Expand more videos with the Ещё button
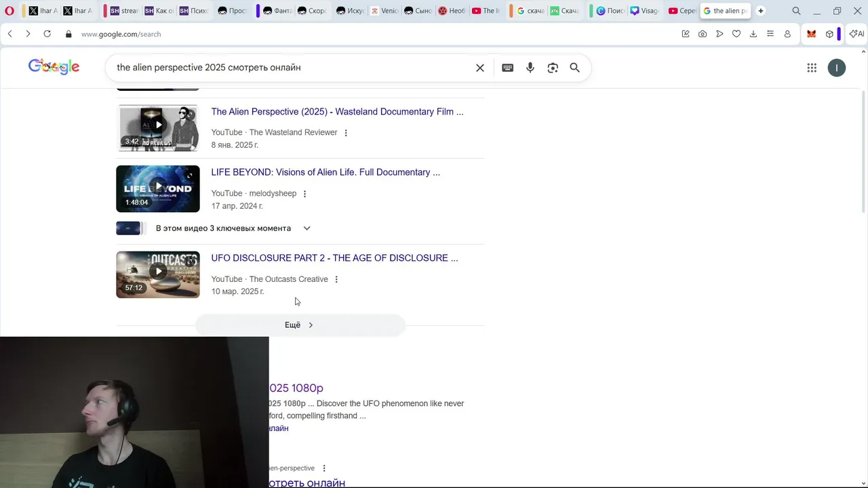The width and height of the screenshot is (868, 488). [300, 325]
